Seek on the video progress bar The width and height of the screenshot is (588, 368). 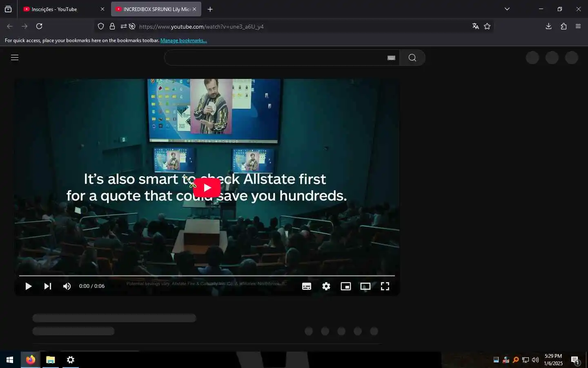pos(207,276)
